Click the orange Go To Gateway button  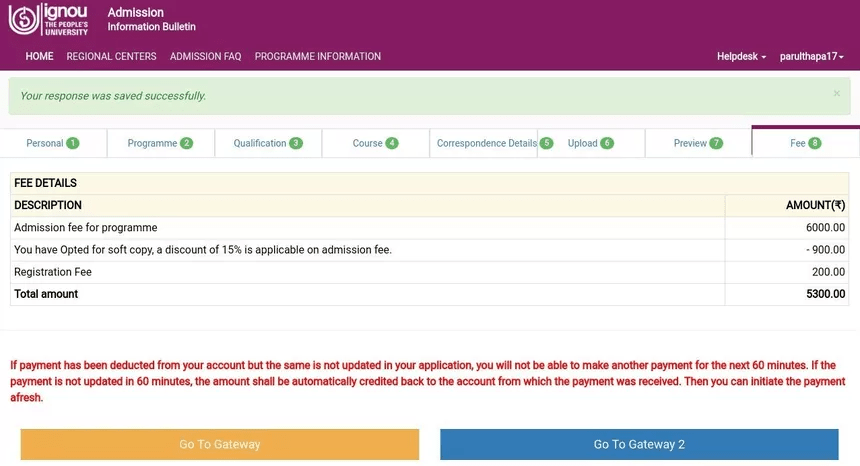click(x=220, y=444)
